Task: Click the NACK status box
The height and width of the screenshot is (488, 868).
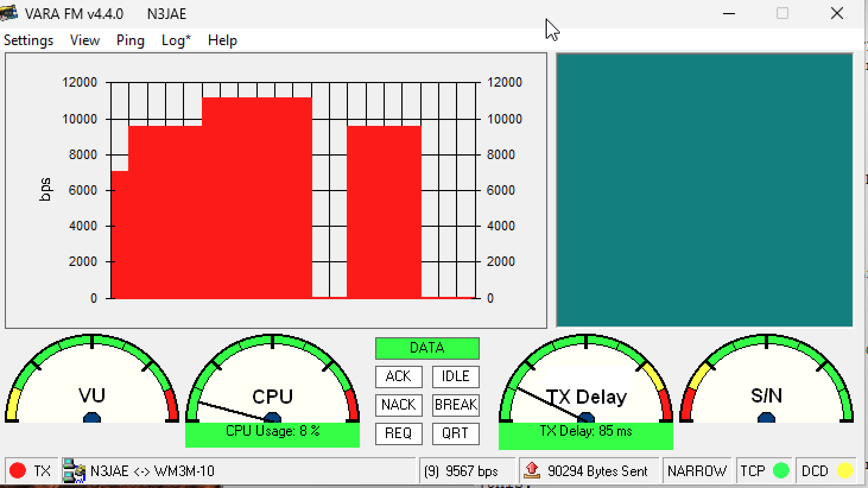Action: click(x=398, y=405)
